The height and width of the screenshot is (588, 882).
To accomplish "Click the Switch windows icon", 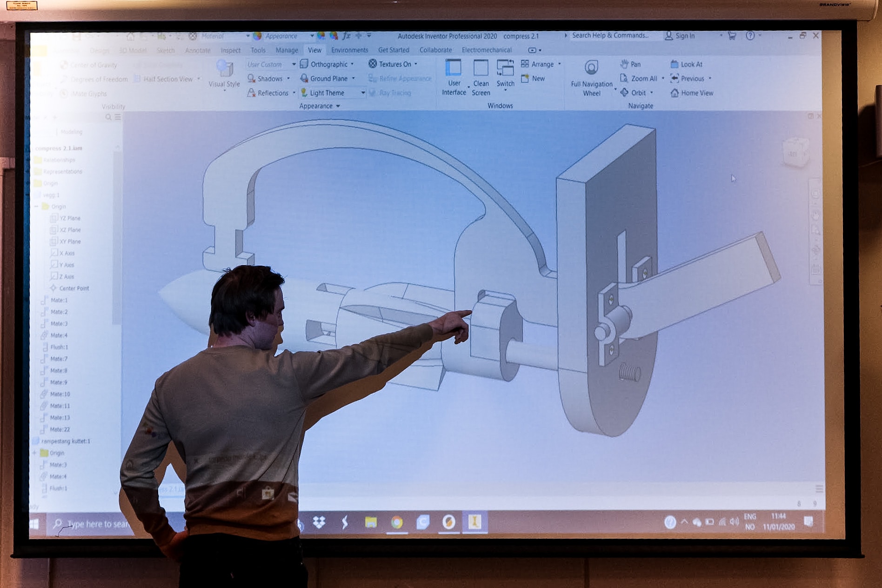I will pyautogui.click(x=505, y=68).
